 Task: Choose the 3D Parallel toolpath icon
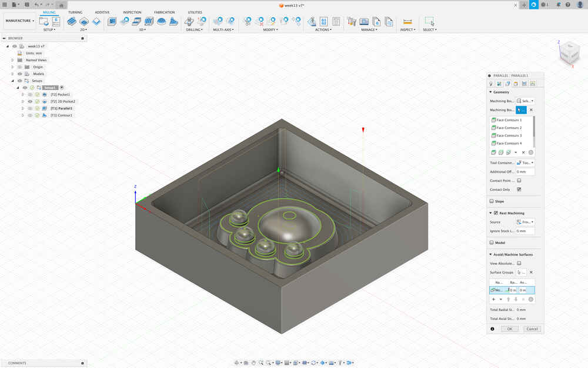click(x=149, y=21)
